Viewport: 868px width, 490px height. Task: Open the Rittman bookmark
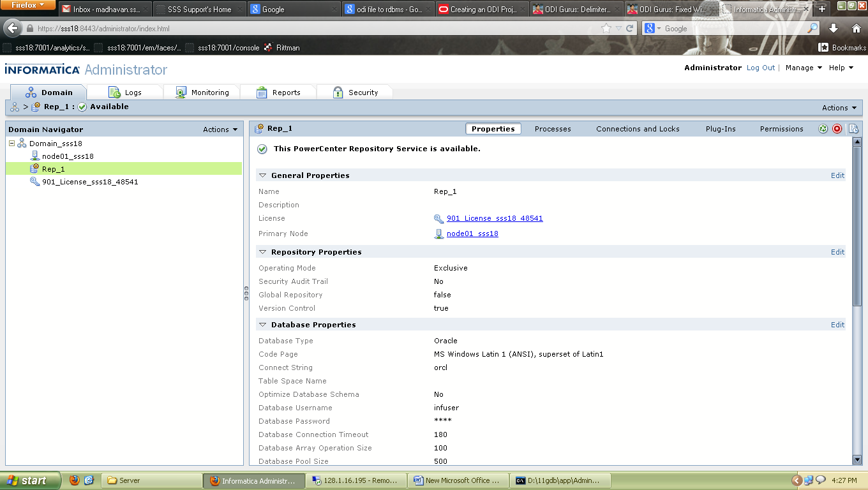tap(281, 47)
